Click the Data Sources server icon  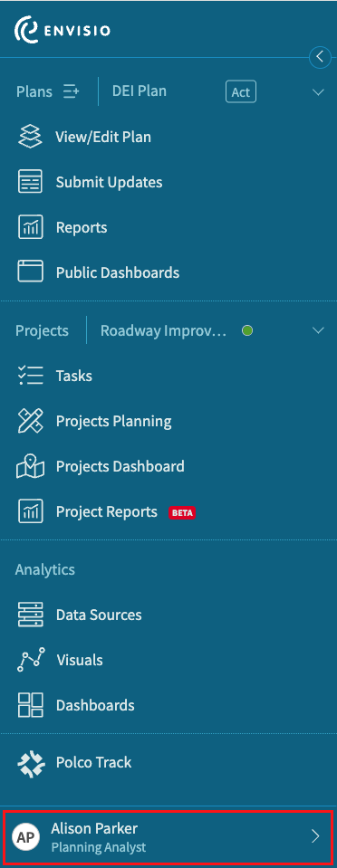coord(31,615)
